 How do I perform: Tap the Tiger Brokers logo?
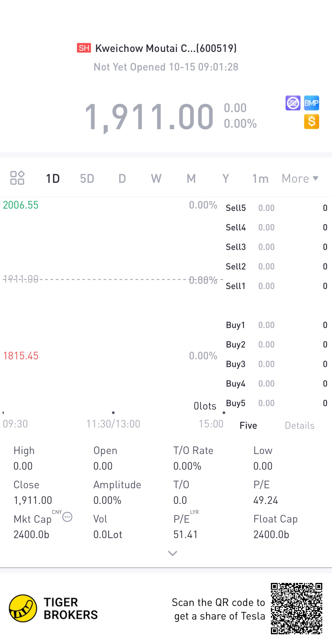[x=53, y=608]
